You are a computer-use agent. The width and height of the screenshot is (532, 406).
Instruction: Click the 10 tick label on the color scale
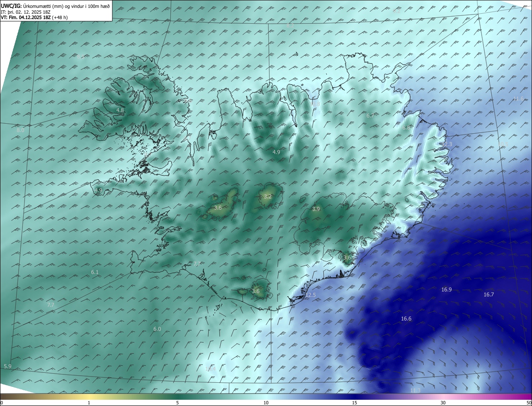pyautogui.click(x=266, y=403)
